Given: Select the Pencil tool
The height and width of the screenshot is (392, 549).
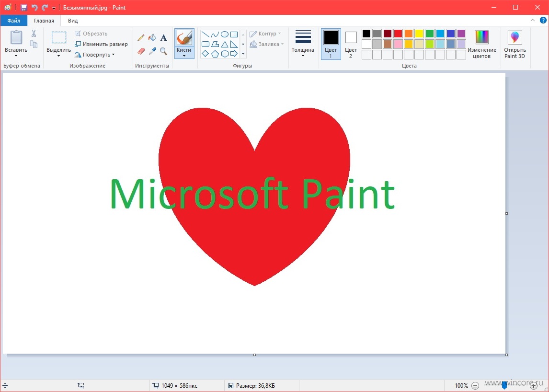Looking at the screenshot, I should coord(141,37).
